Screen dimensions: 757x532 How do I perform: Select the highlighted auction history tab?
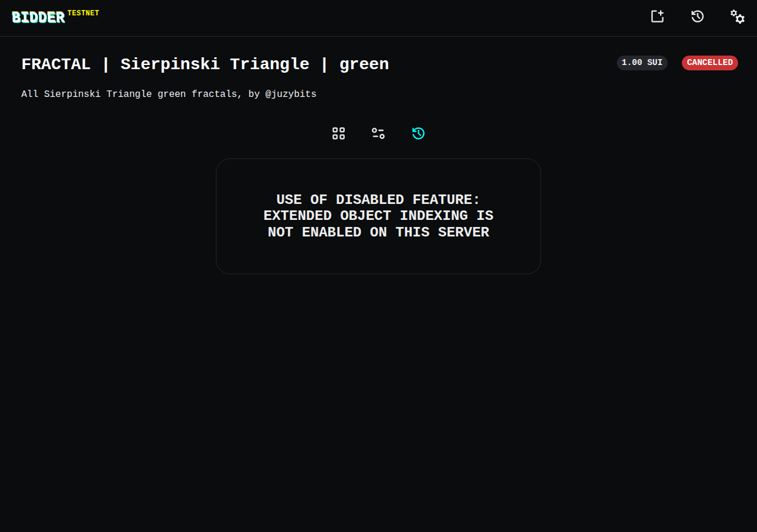419,134
